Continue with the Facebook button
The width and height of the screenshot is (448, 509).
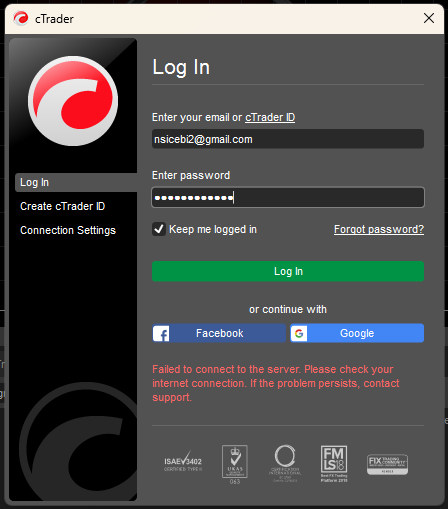tap(219, 333)
